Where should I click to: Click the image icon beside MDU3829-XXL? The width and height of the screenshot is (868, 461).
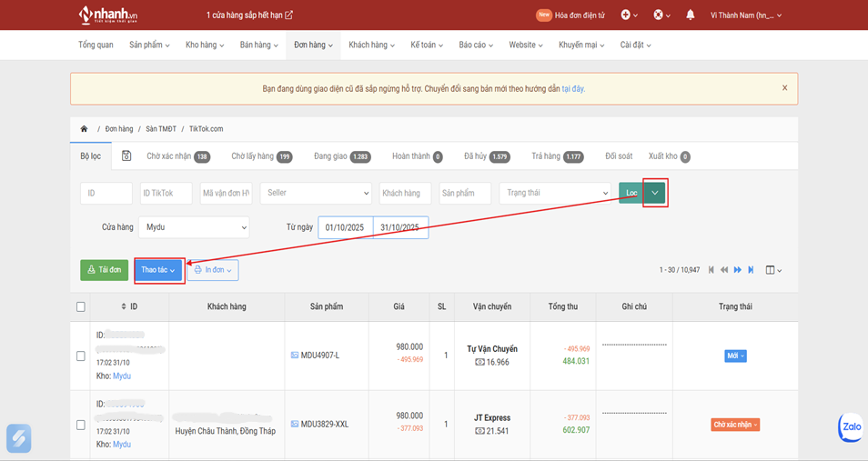pyautogui.click(x=295, y=424)
